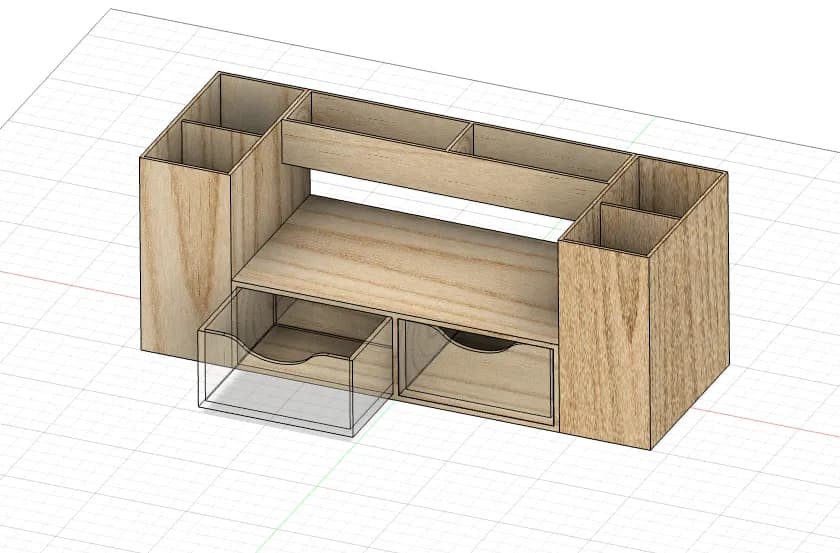Screen dimensions: 840x553
Task: Select the right holder's outer side panel
Action: [x=690, y=309]
